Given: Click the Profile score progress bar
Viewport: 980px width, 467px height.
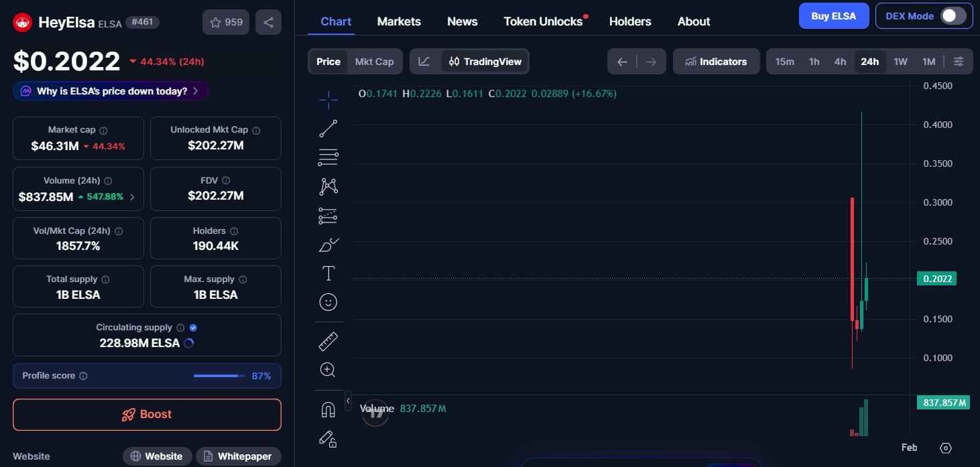Looking at the screenshot, I should (218, 375).
